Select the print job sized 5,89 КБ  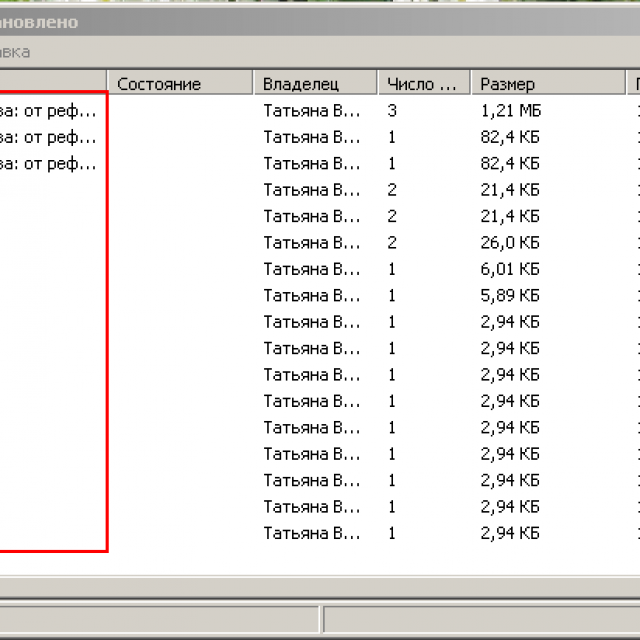[510, 295]
